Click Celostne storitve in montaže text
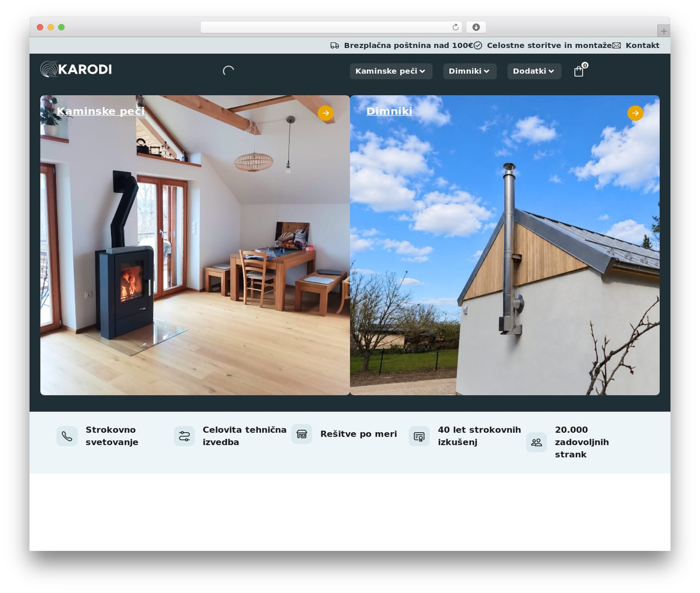This screenshot has height=593, width=700. 550,45
